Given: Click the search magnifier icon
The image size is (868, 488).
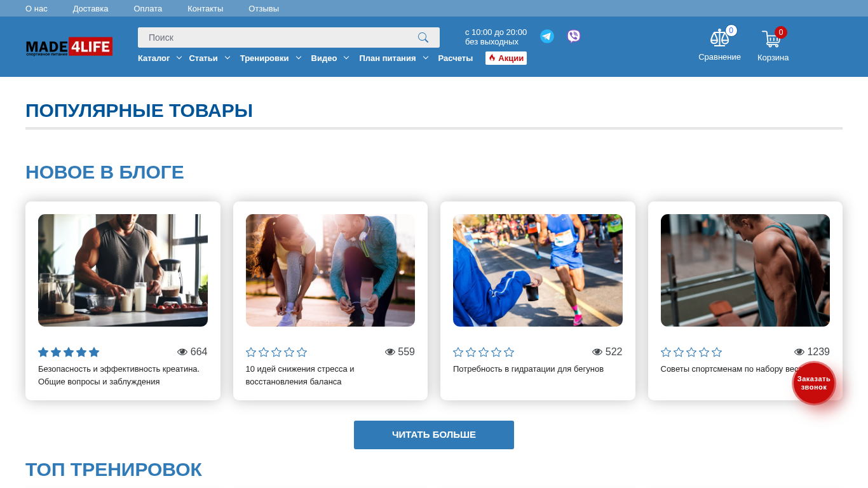Looking at the screenshot, I should [423, 37].
